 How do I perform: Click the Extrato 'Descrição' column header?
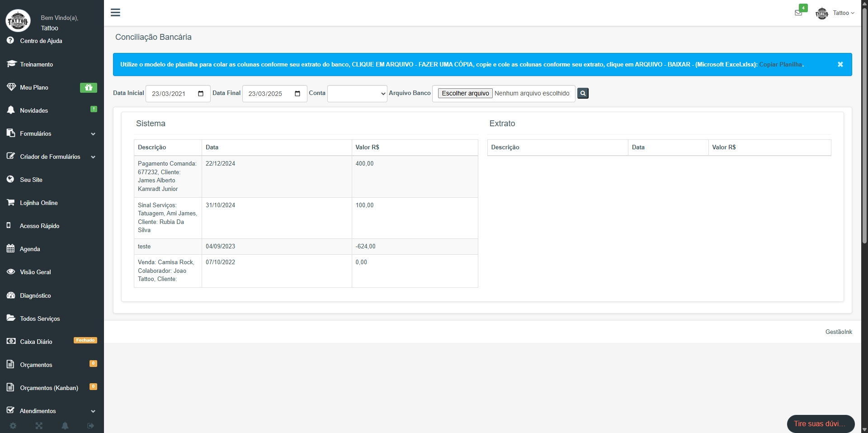point(557,148)
